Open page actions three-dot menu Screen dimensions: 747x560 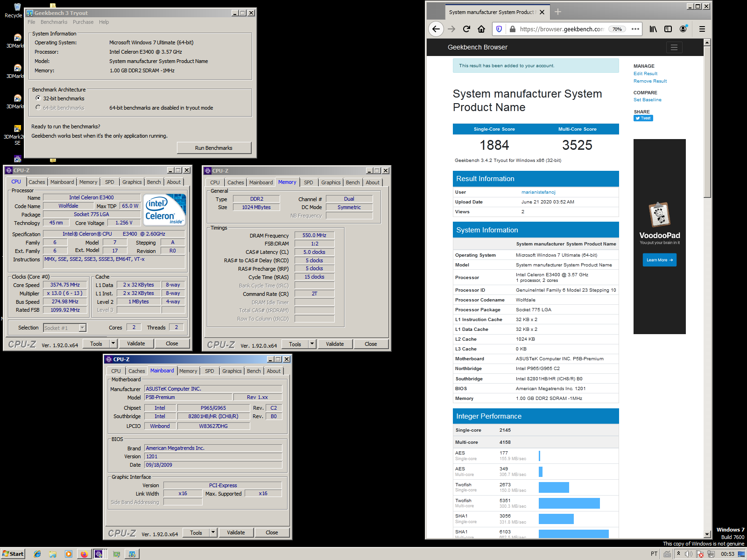pyautogui.click(x=635, y=29)
